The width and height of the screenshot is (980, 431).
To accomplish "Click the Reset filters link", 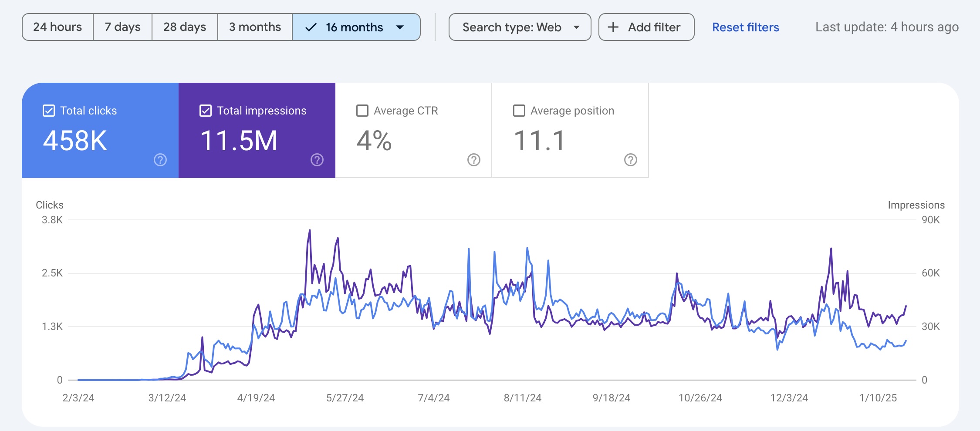I will click(745, 27).
